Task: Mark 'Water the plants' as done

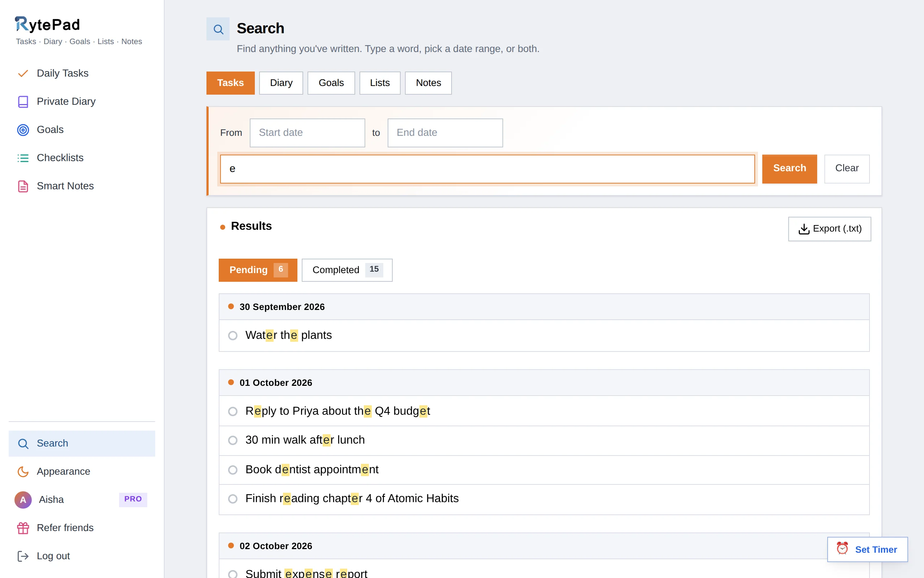Action: click(x=232, y=336)
